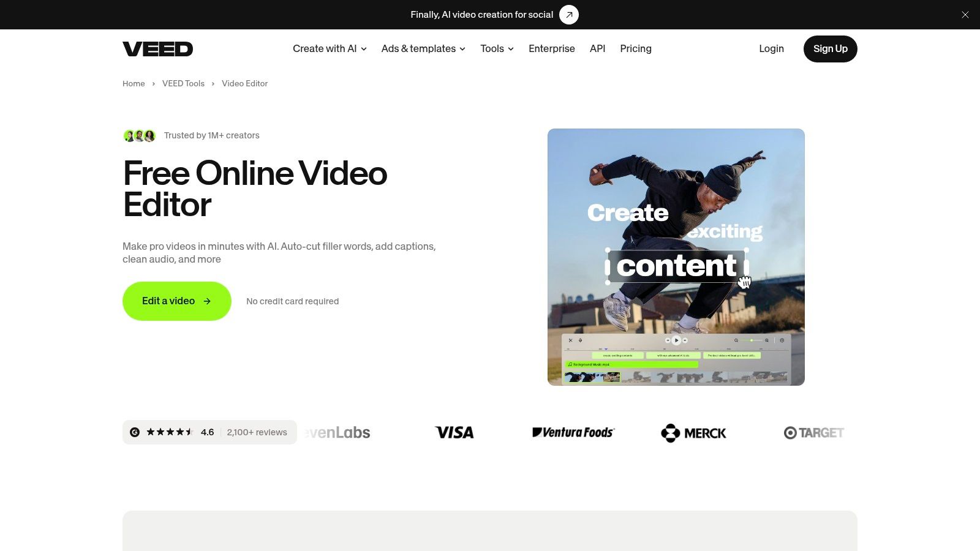Click the 4.6 rating value
This screenshot has height=551, width=980.
point(207,432)
